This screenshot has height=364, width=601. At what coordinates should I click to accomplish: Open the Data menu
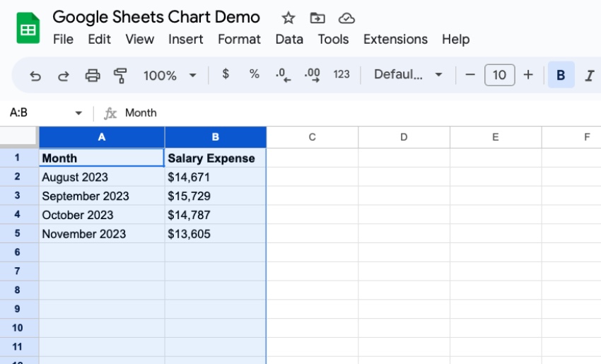click(289, 39)
